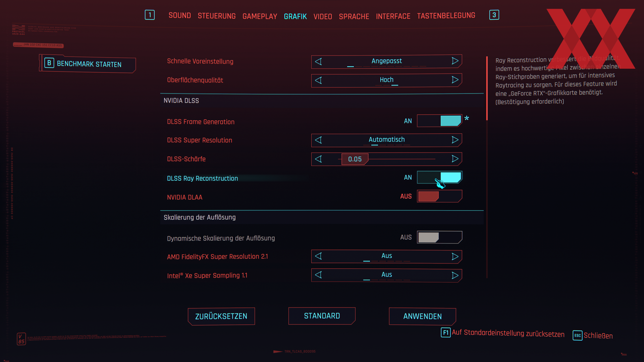
Task: Click the right arrow of Intel Xe Super Sampling
Action: [455, 275]
